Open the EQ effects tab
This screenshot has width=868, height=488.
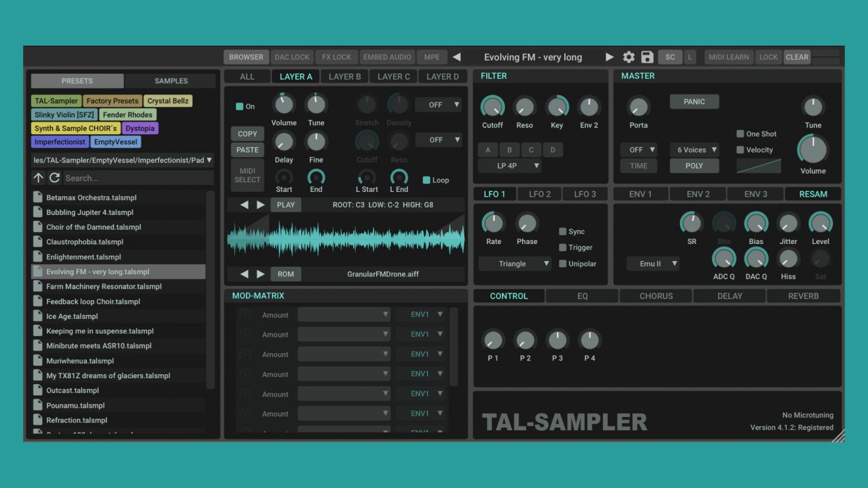582,296
